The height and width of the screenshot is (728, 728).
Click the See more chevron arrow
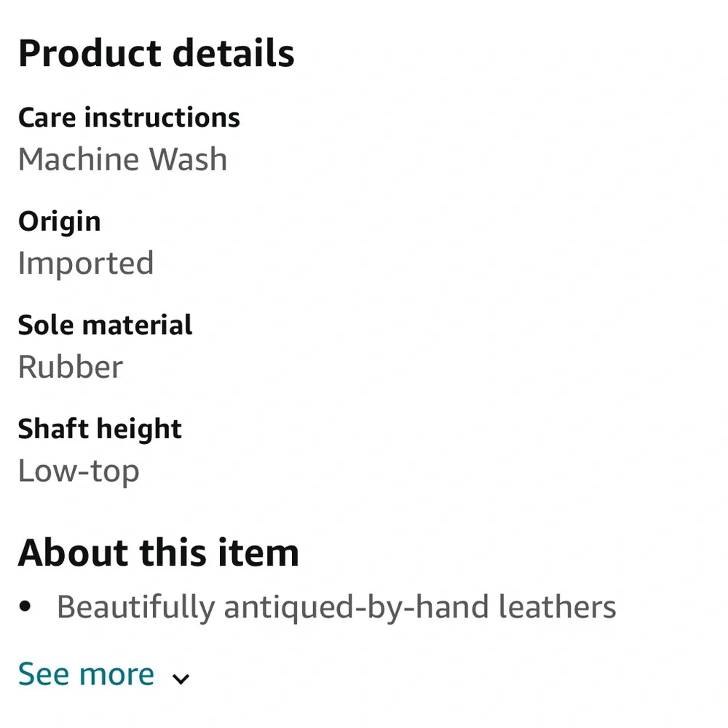tap(181, 678)
